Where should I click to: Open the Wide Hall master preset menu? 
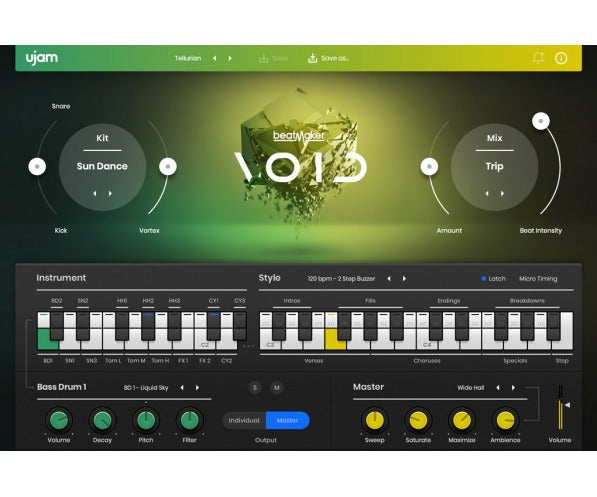(471, 388)
